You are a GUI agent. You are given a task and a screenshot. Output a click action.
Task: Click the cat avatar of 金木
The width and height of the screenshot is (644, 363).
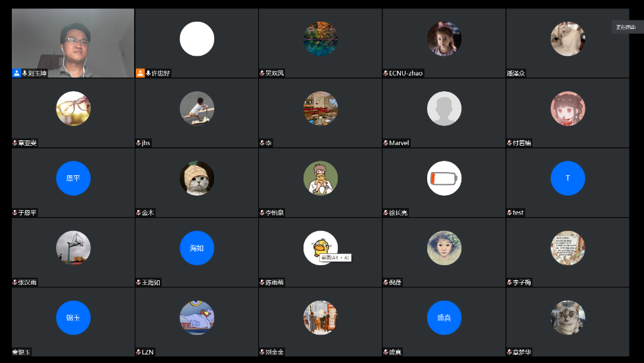[x=196, y=178]
